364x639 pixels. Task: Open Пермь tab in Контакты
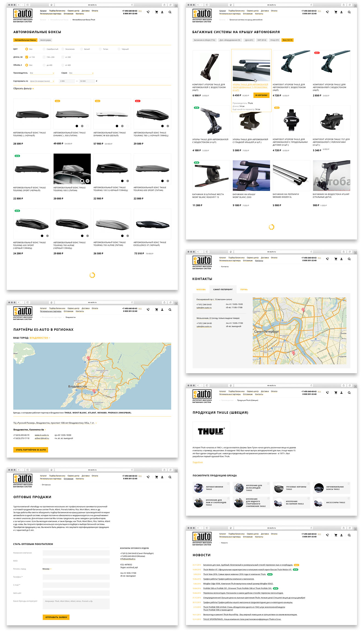[x=244, y=289]
